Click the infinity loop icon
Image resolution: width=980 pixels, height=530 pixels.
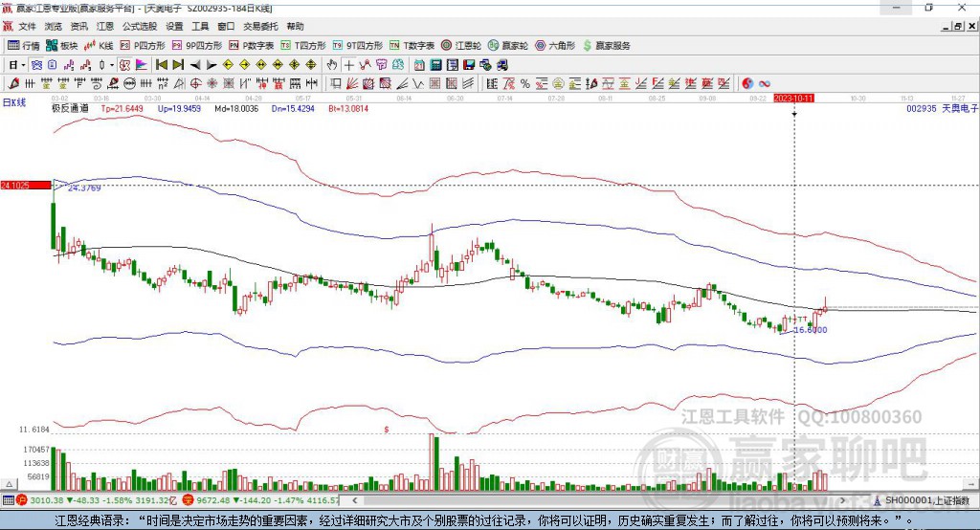pos(765,84)
